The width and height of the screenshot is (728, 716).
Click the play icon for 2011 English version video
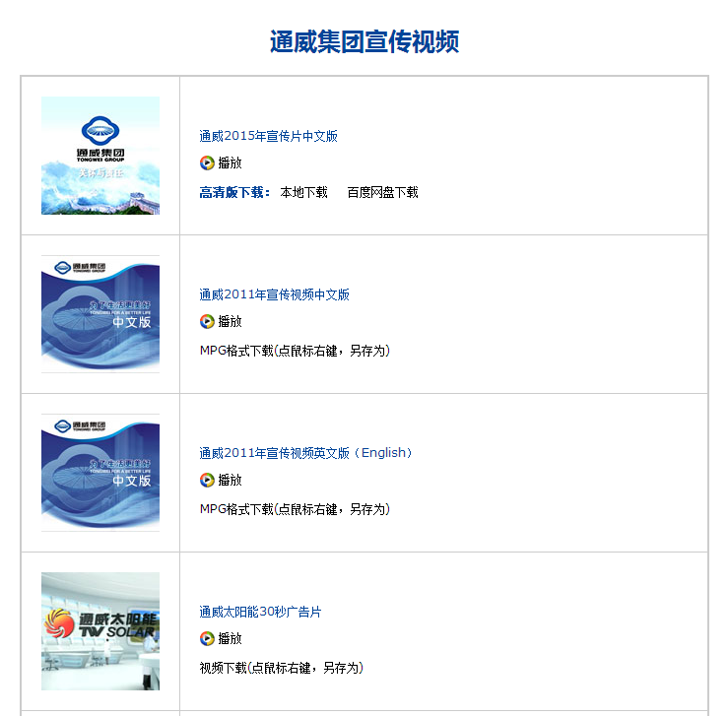click(x=207, y=481)
